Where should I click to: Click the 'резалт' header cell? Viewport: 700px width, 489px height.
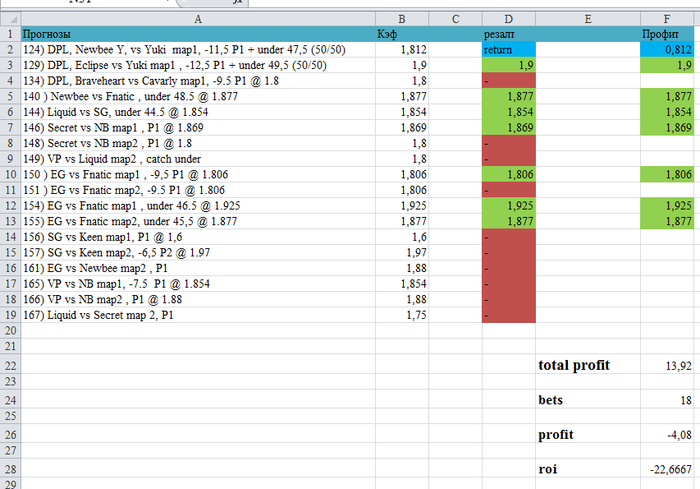(508, 34)
